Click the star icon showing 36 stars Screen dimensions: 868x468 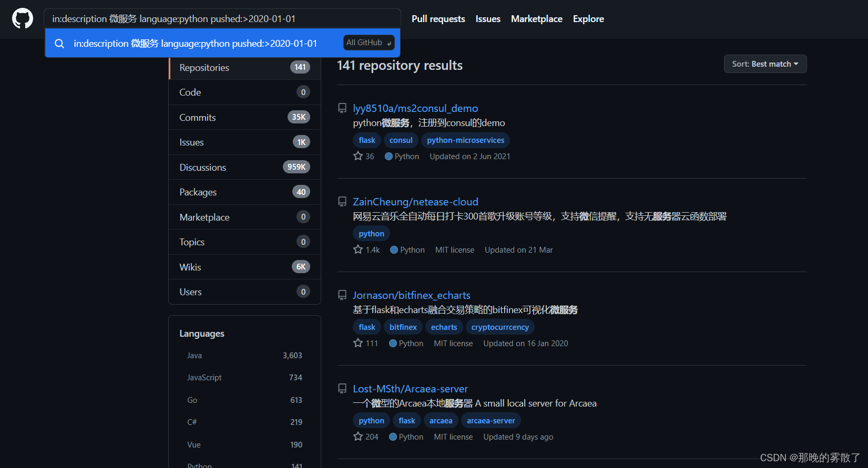358,156
